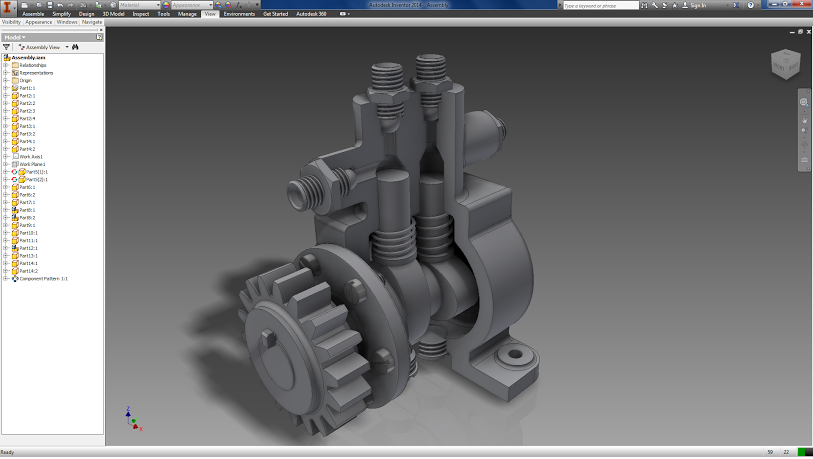Open the 3D Model ribbon tab
The height and width of the screenshot is (459, 813).
point(114,14)
